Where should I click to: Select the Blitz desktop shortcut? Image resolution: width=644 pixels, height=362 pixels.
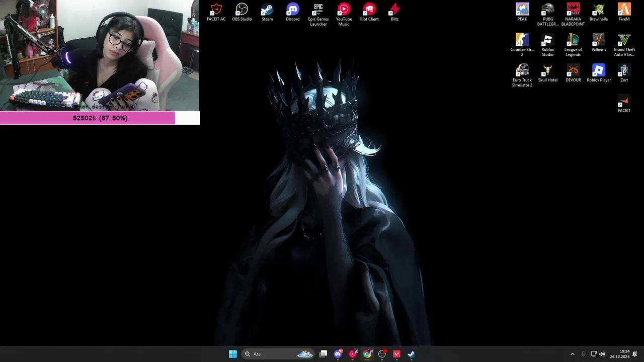pyautogui.click(x=394, y=13)
